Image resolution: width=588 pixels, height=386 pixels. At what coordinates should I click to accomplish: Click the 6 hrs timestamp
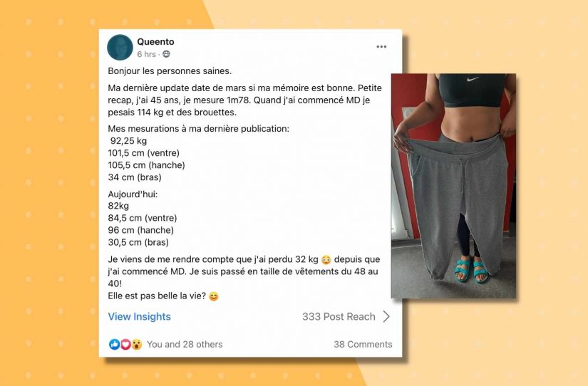[146, 54]
